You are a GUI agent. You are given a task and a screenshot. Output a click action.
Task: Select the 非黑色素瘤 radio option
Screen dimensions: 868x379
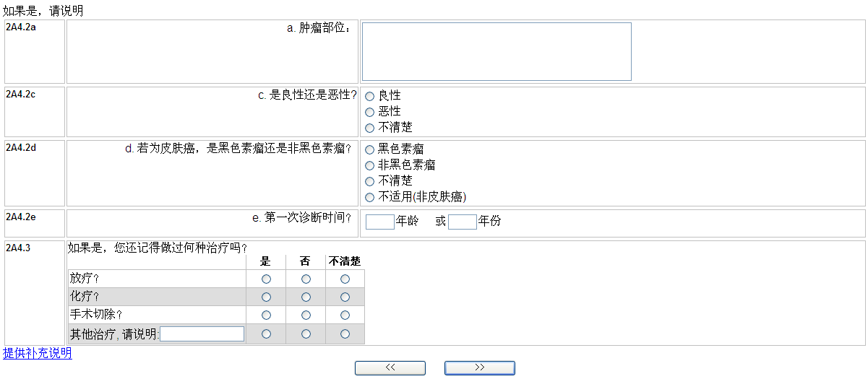coord(370,165)
